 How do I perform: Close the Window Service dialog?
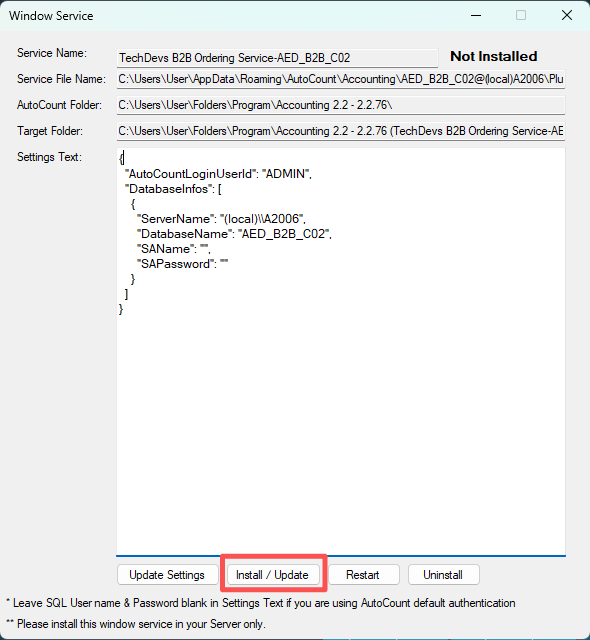pos(567,16)
